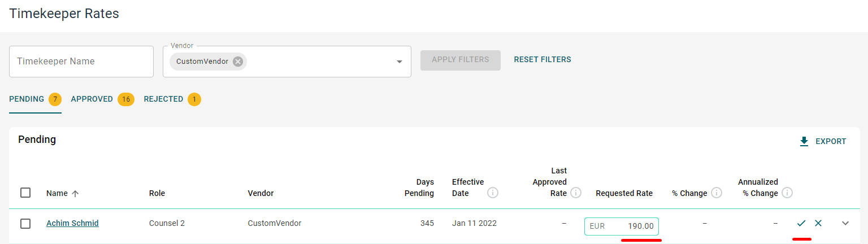Image resolution: width=868 pixels, height=244 pixels.
Task: Open the Vendor dropdown arrow
Action: 400,62
